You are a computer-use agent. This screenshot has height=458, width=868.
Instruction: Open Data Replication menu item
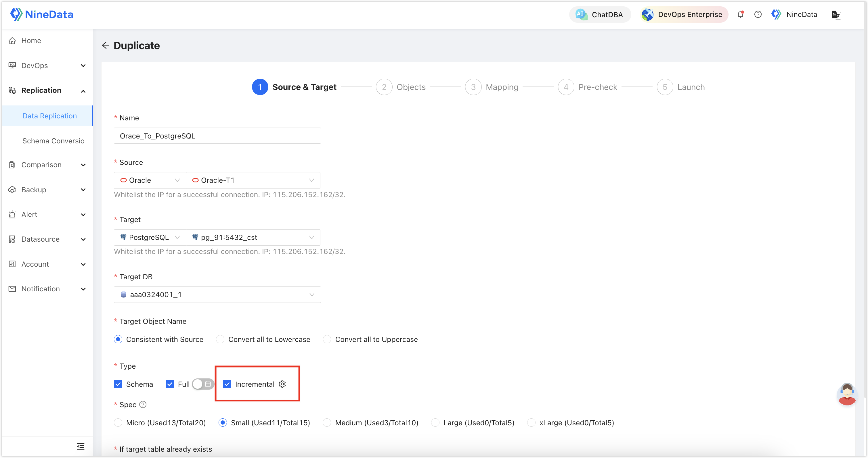click(47, 116)
